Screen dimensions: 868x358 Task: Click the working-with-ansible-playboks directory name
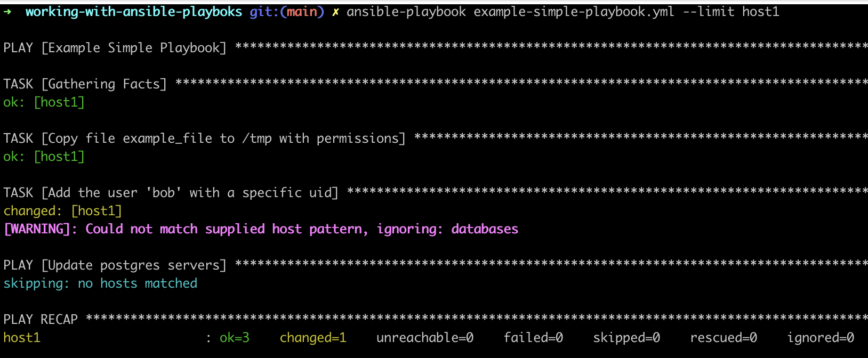coord(134,12)
